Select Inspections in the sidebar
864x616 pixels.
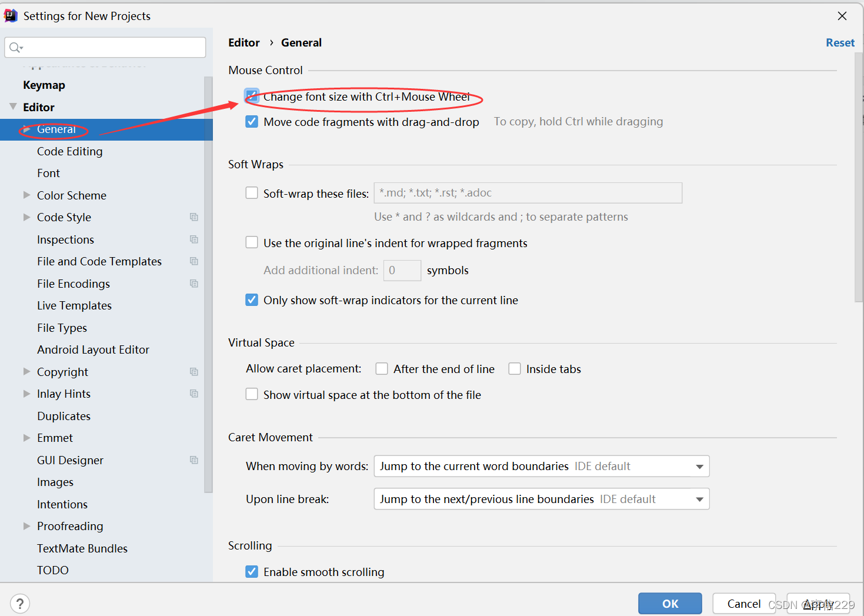point(65,239)
